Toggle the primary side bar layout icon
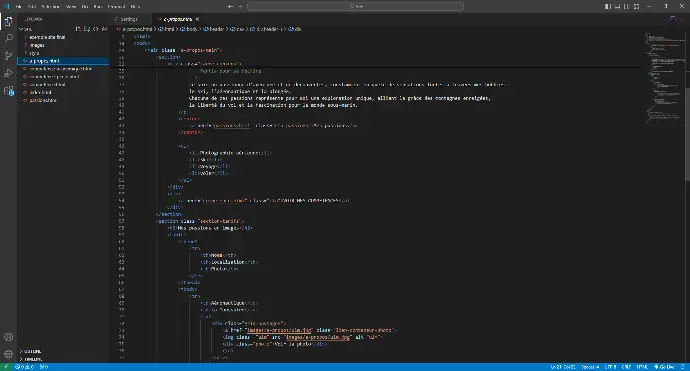This screenshot has height=371, width=690. [608, 6]
